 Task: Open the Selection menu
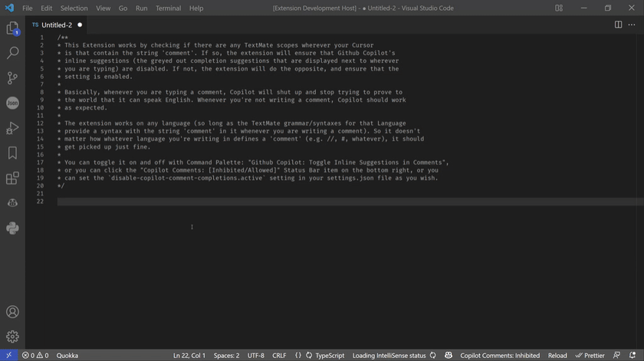click(74, 8)
